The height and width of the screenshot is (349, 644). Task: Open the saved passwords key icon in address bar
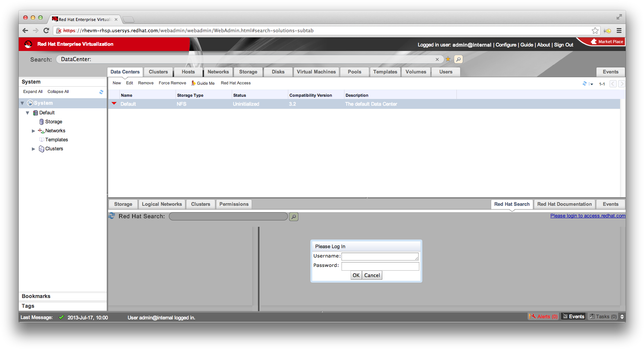[607, 31]
